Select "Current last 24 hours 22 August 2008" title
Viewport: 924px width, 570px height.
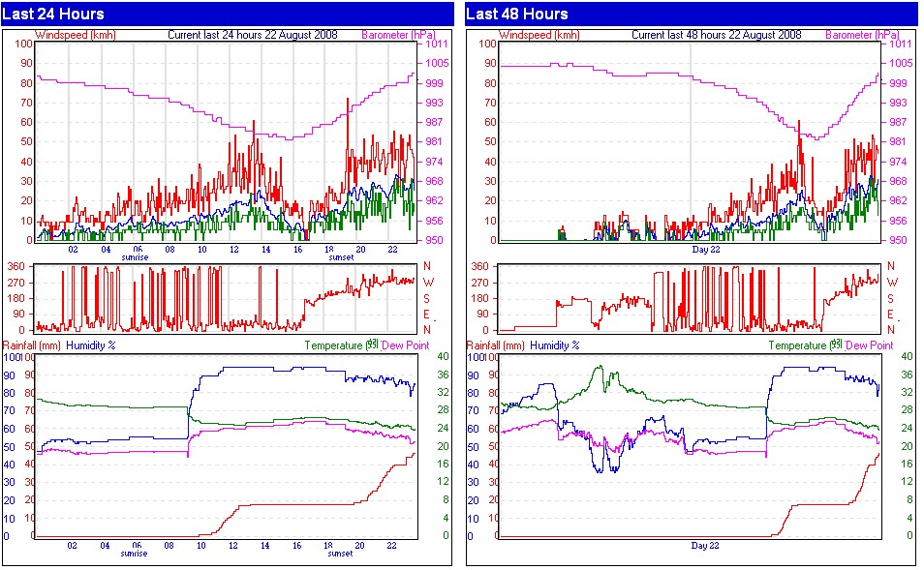click(x=253, y=35)
